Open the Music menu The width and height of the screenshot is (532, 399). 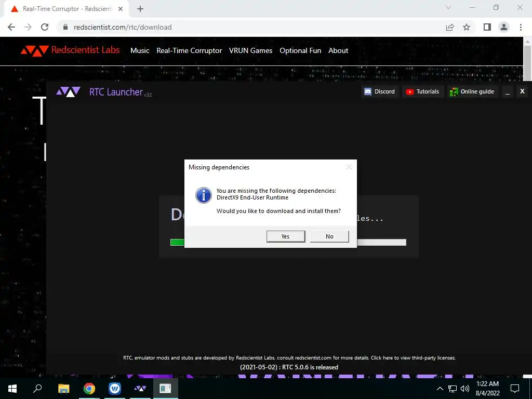(140, 50)
